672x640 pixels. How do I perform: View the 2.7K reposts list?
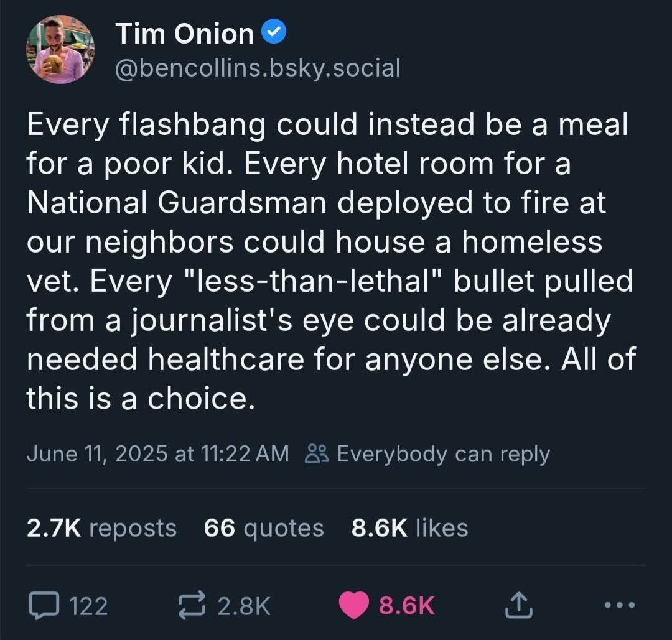click(x=101, y=528)
